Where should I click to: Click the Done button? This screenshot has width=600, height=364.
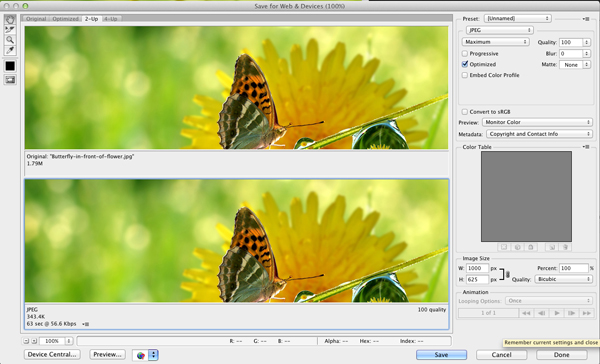tap(561, 355)
